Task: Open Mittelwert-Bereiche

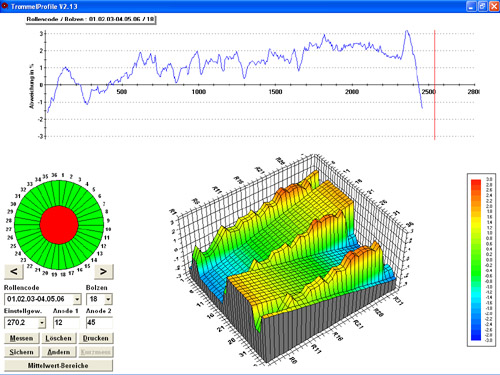Action: click(58, 365)
